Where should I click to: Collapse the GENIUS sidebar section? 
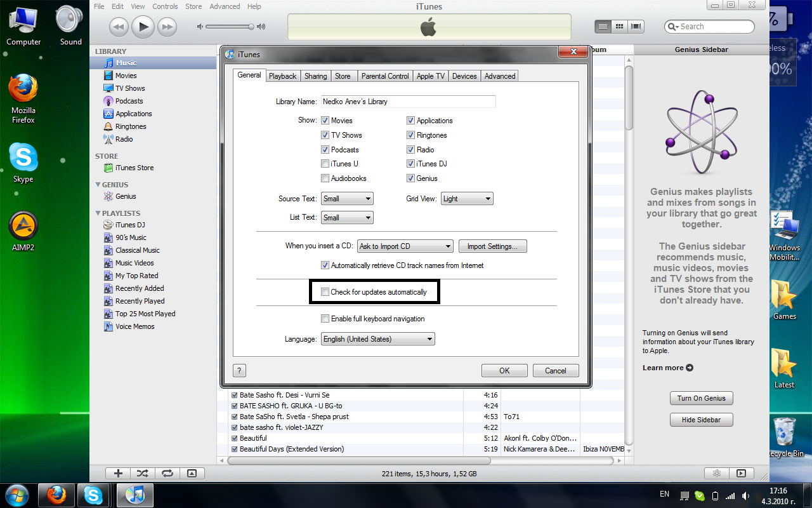pyautogui.click(x=98, y=185)
